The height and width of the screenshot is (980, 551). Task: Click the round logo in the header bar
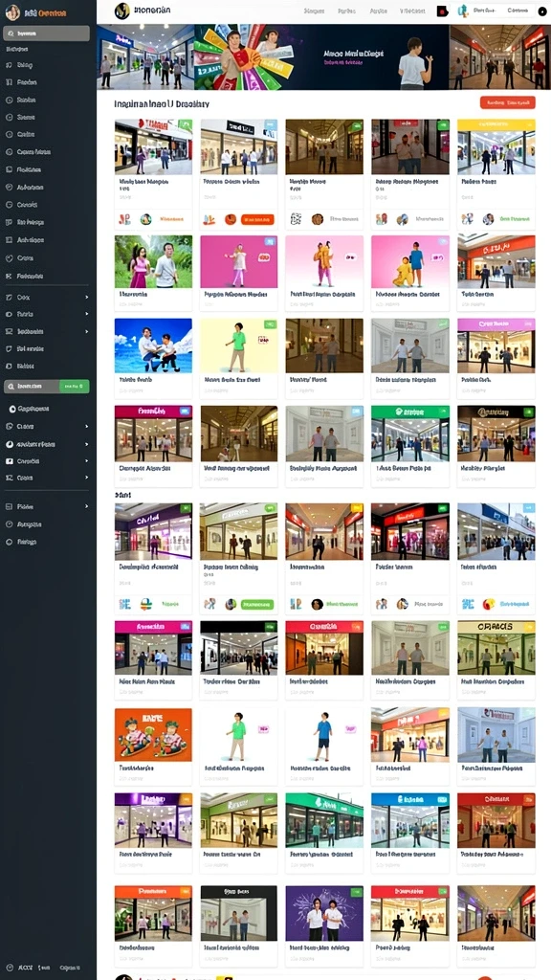pyautogui.click(x=123, y=11)
